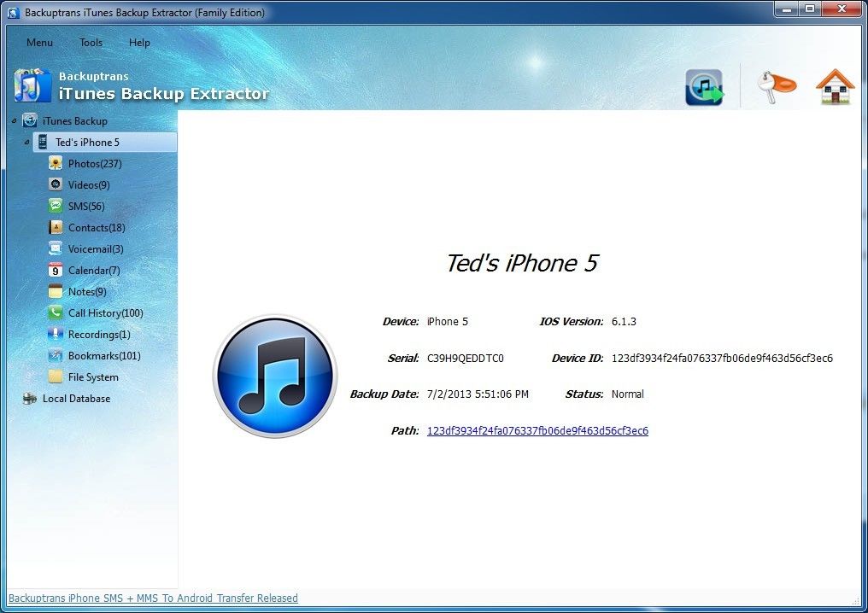868x613 pixels.
Task: Select File System in the sidebar
Action: pyautogui.click(x=94, y=377)
